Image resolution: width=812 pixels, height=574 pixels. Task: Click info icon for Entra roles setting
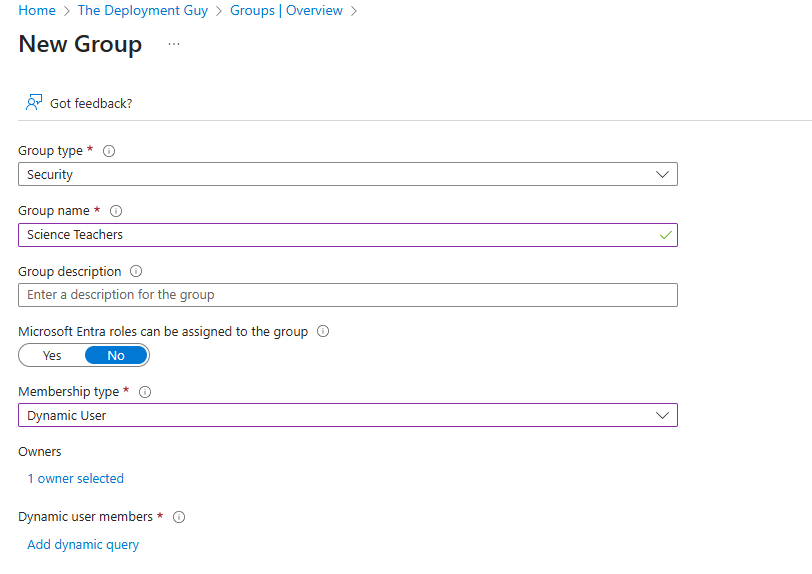point(323,331)
